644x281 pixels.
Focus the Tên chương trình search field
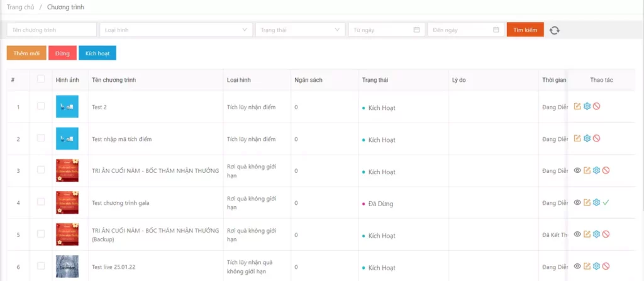tap(52, 30)
